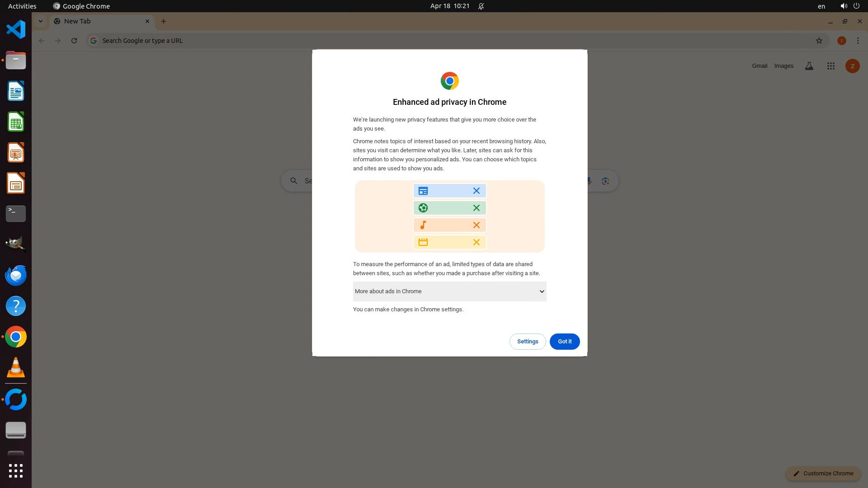Screen dimensions: 868x488
Task: Open new tab with plus button
Action: 164,21
